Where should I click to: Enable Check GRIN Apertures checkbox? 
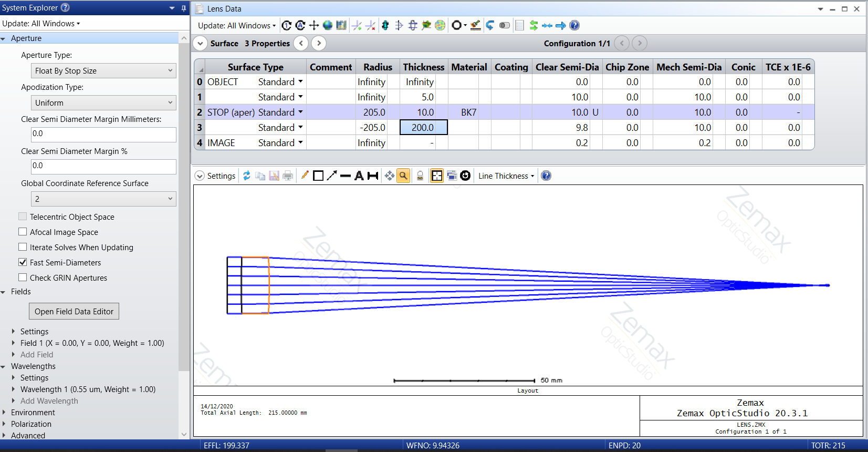tap(23, 278)
